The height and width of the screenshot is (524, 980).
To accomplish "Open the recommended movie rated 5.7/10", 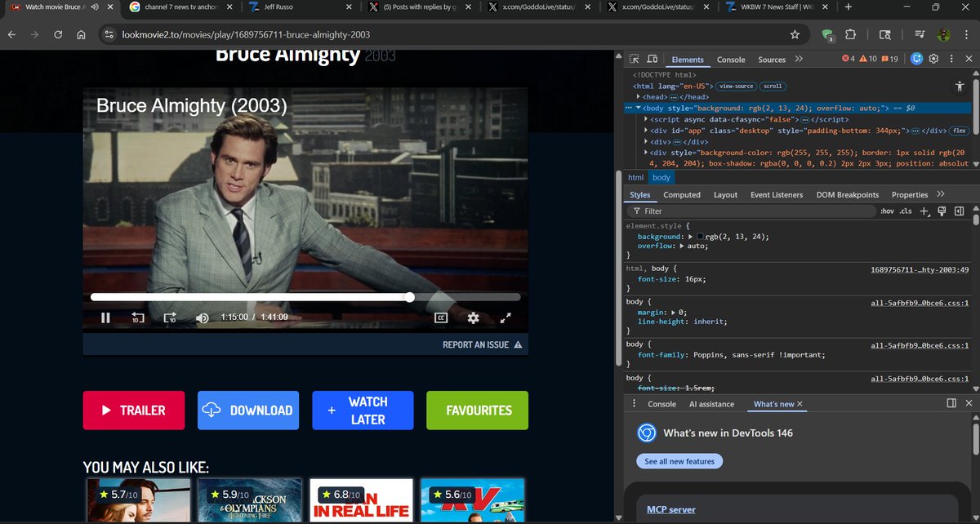I will 138,501.
